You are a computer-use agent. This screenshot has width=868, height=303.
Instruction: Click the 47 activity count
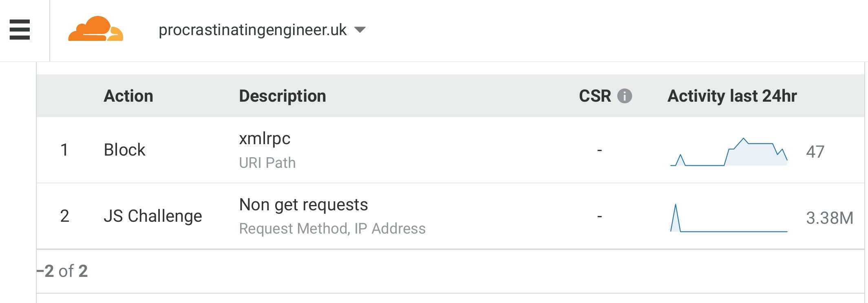point(815,152)
